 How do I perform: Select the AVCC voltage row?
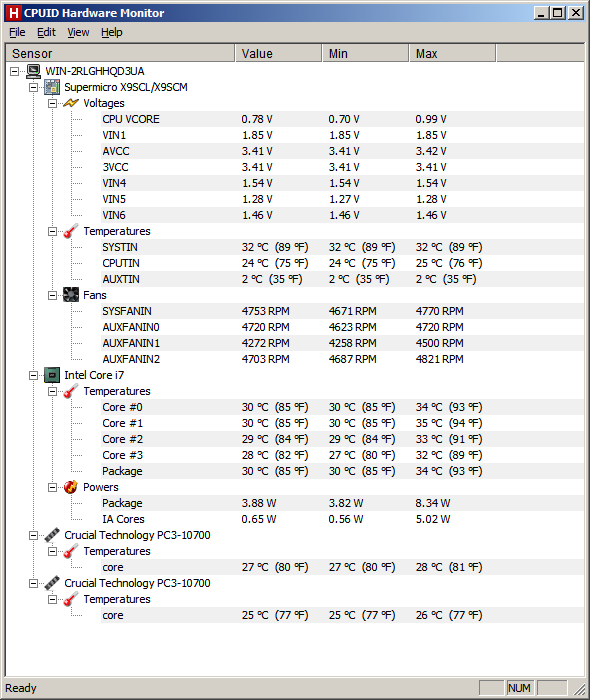(x=342, y=151)
